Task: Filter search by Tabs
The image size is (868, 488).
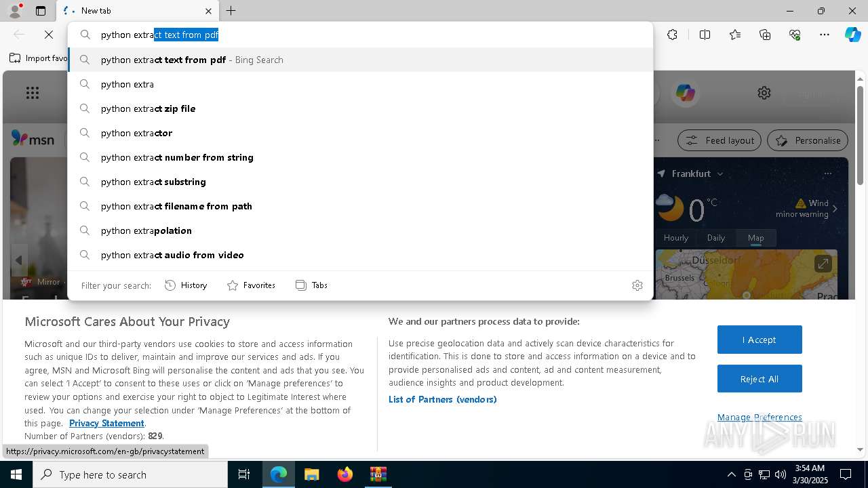Action: click(312, 285)
